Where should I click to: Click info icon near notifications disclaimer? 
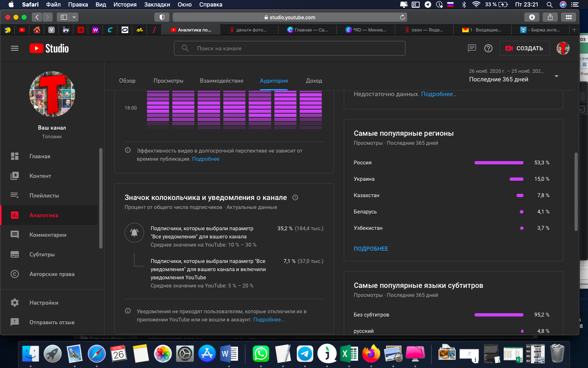pos(128,311)
